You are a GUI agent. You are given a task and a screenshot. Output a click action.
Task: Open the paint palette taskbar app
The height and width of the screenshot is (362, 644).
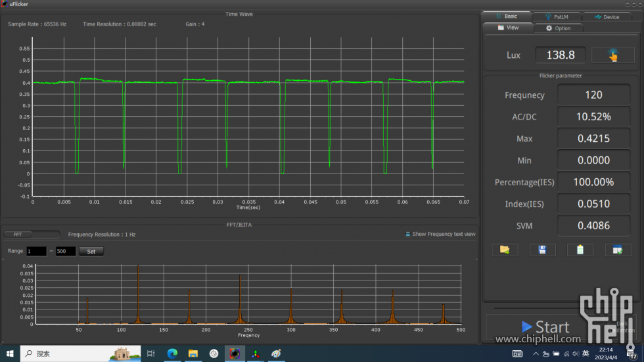tap(277, 353)
